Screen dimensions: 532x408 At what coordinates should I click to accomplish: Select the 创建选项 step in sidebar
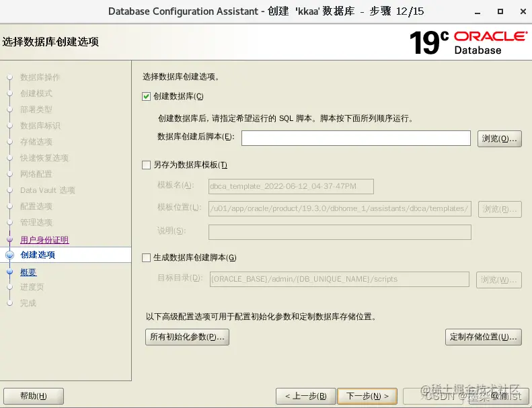[38, 255]
